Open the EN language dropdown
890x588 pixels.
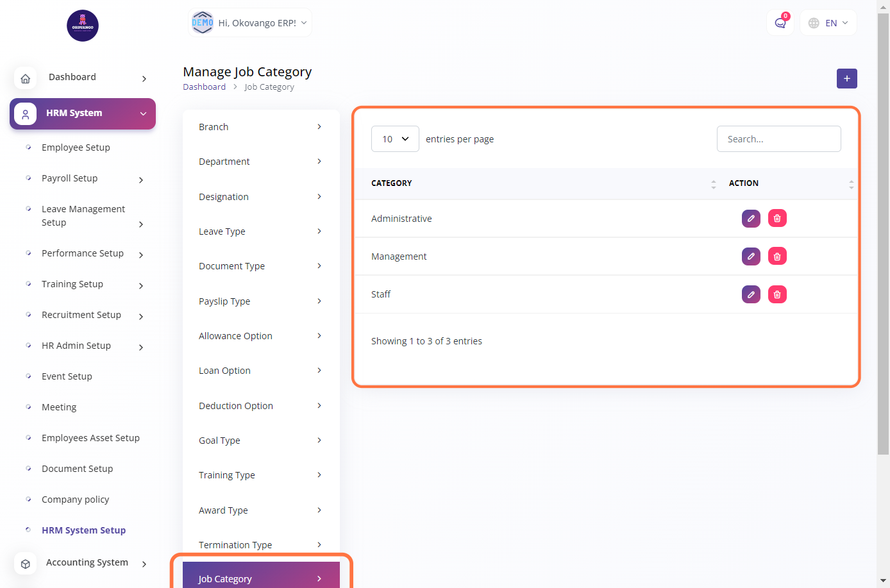tap(828, 23)
